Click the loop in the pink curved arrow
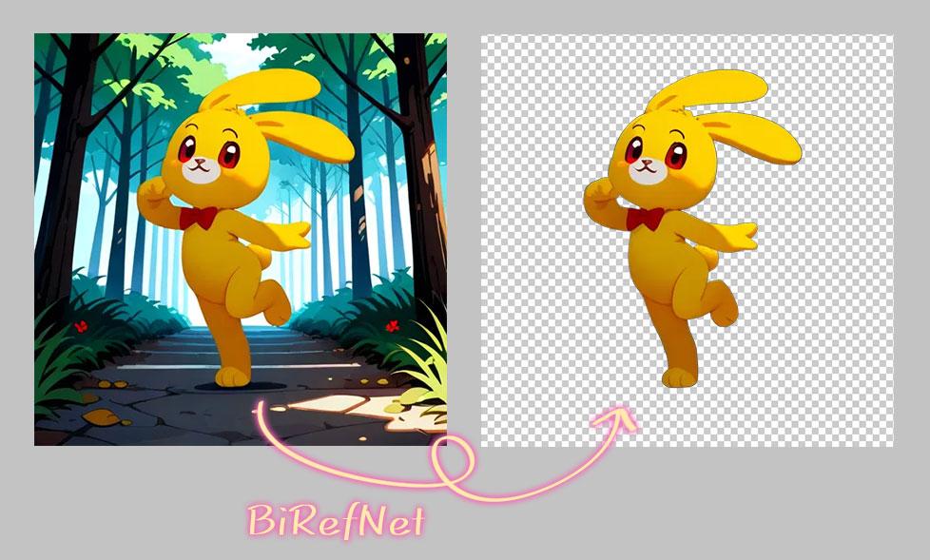930x560 pixels. [450, 461]
